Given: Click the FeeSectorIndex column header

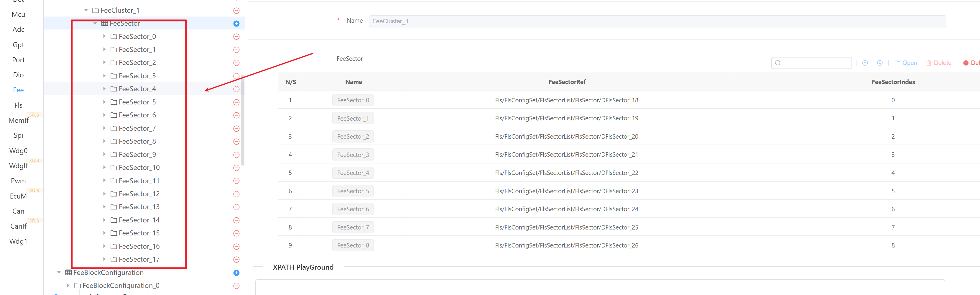Looking at the screenshot, I should pyautogui.click(x=893, y=82).
